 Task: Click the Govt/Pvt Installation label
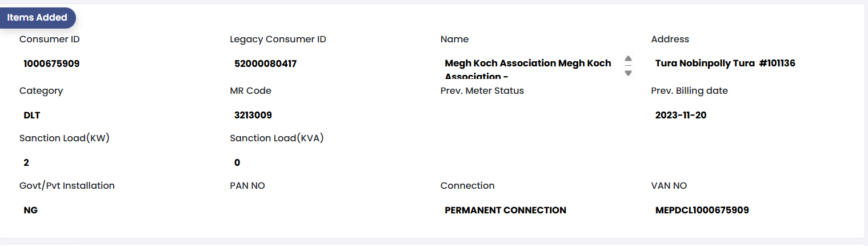pos(67,186)
